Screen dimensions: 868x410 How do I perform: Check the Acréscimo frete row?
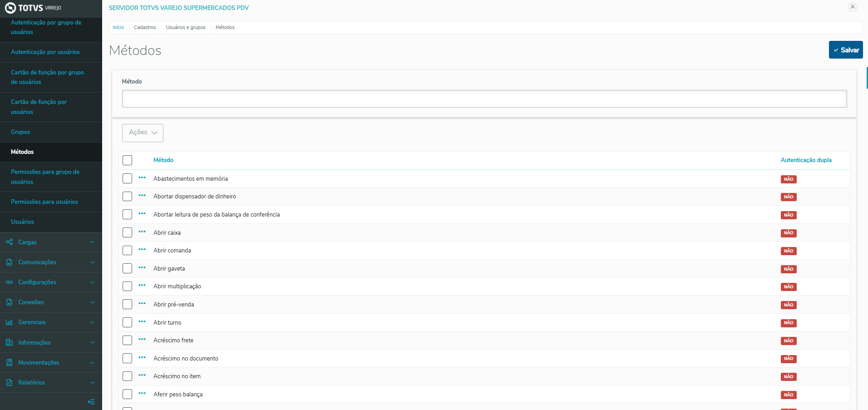[x=128, y=340]
